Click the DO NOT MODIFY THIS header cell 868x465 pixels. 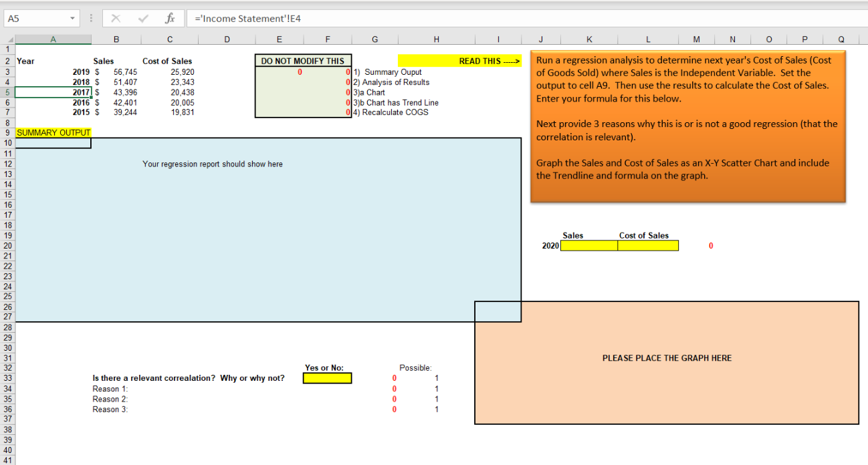[x=302, y=60]
